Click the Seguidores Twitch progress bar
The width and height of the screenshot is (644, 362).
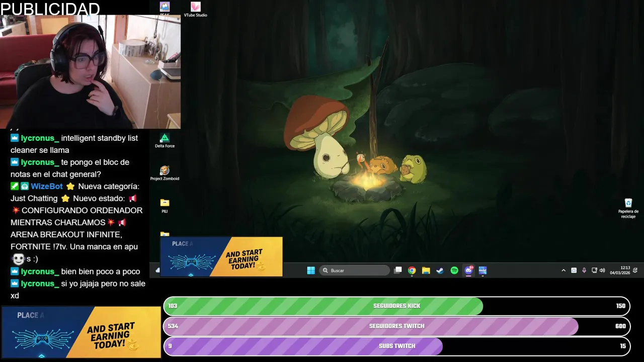click(x=397, y=326)
